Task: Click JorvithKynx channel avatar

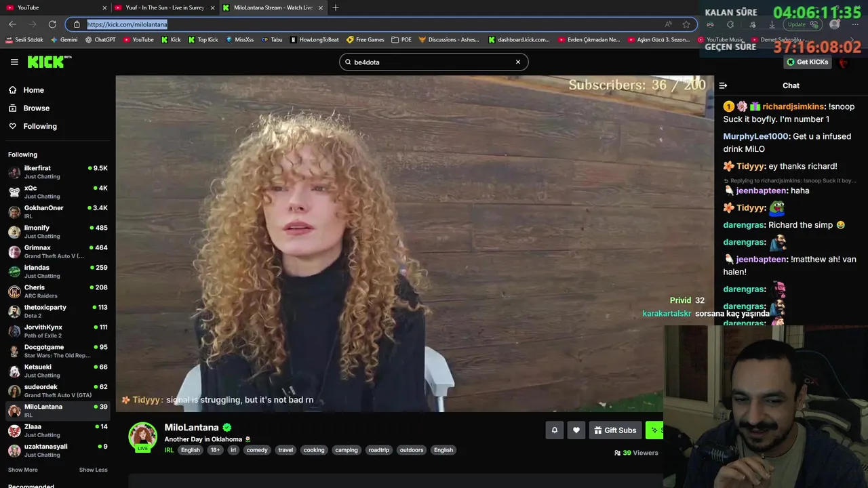Action: pyautogui.click(x=14, y=331)
